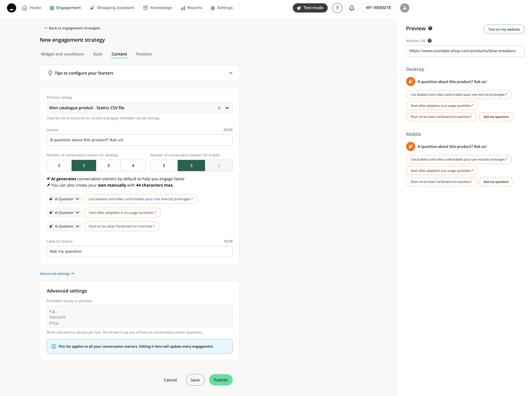Click the Engagement target icon
The height and width of the screenshot is (396, 532).
[52, 8]
